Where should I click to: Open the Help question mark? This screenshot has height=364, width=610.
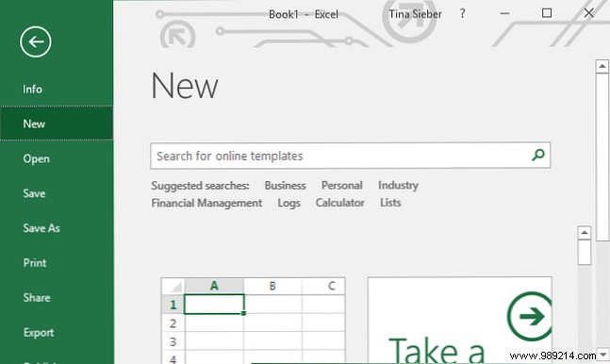(x=462, y=13)
